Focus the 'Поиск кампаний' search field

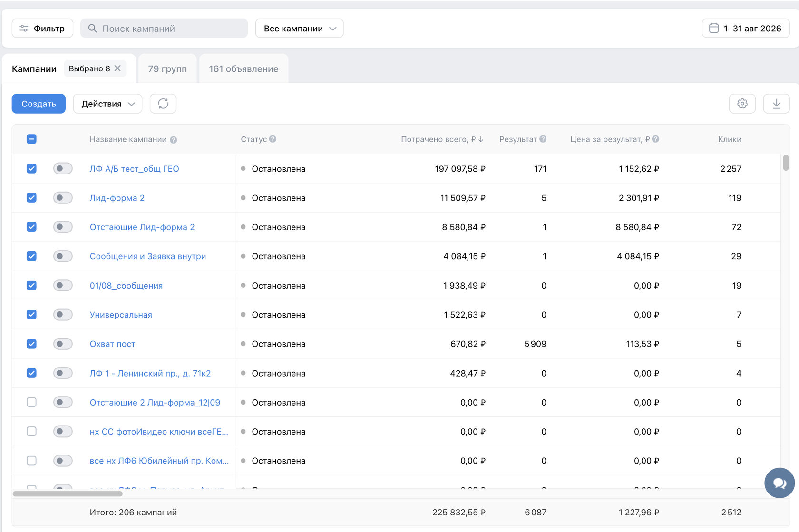point(164,29)
